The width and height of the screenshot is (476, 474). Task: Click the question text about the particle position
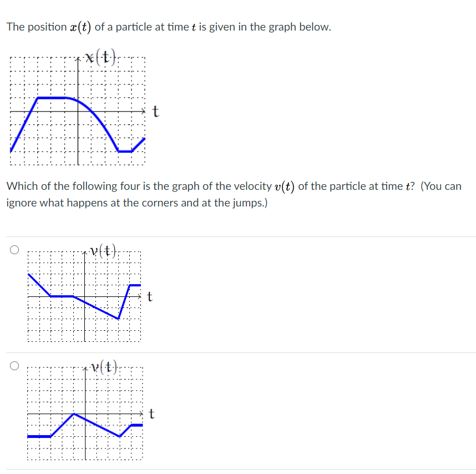point(166,27)
